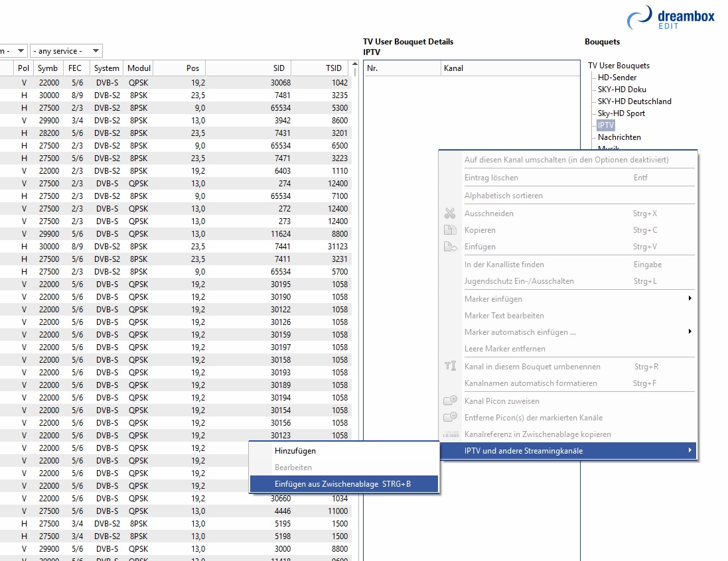Viewport: 728px width, 561px height.
Task: Click the copy icon beside Kopieren
Action: [450, 230]
